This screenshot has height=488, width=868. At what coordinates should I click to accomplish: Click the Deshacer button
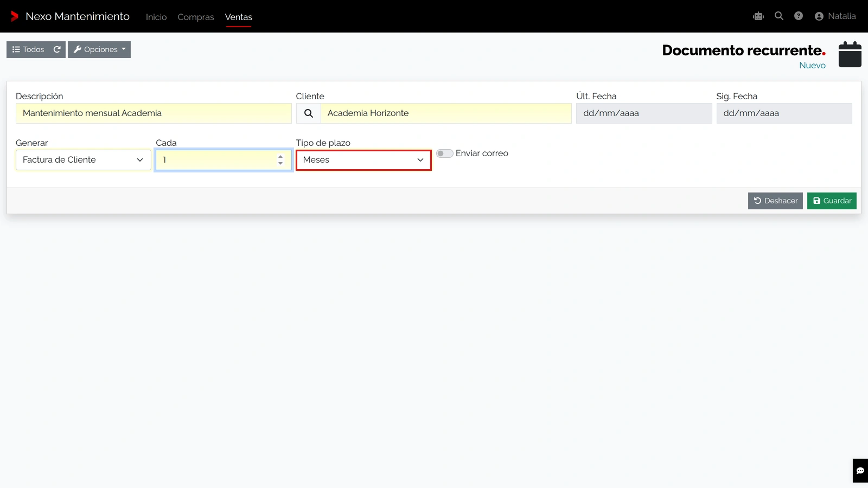click(775, 201)
